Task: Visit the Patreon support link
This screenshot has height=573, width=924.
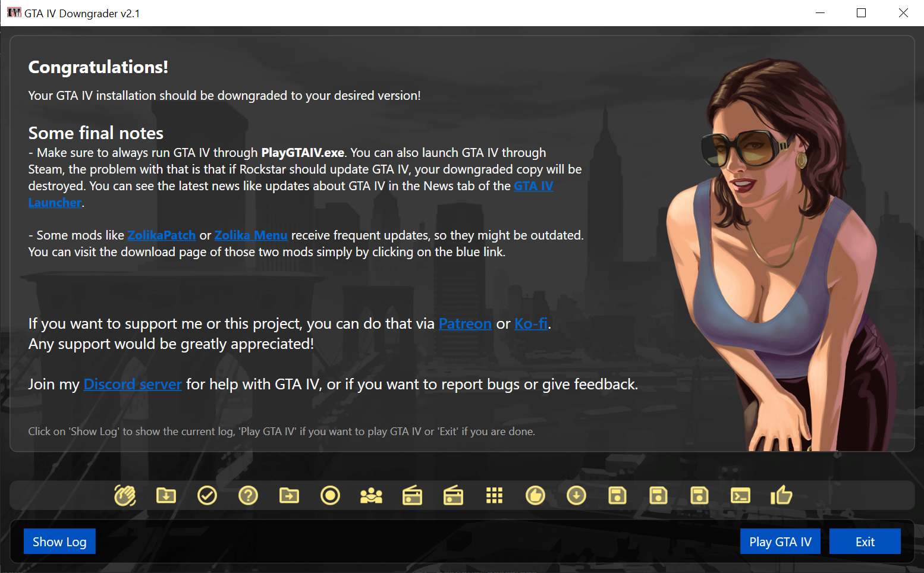Action: click(x=465, y=324)
